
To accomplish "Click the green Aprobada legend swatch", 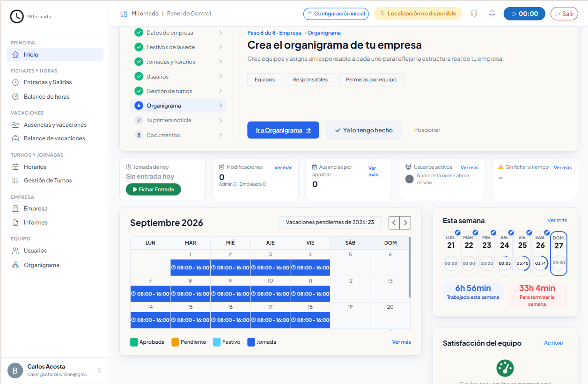I will (x=134, y=342).
